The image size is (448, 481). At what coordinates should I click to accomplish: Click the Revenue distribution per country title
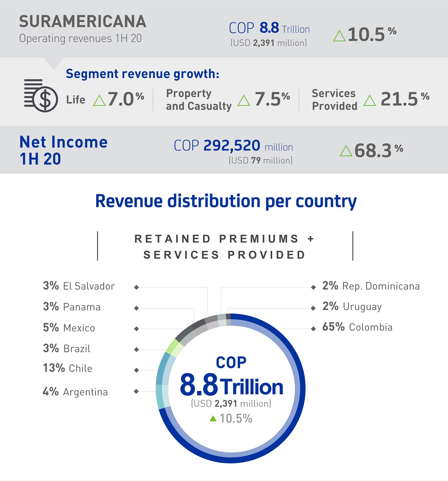(226, 201)
